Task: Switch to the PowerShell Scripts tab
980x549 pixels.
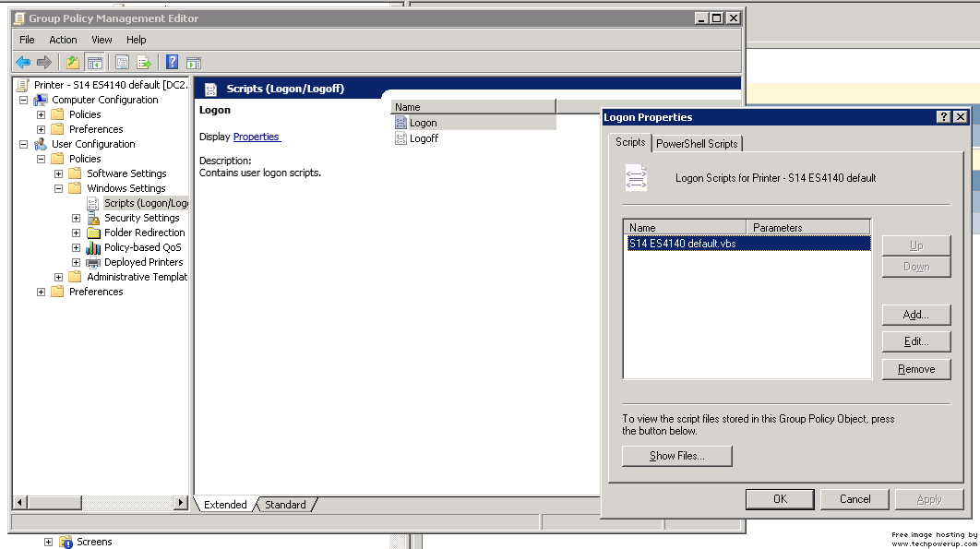Action: click(699, 143)
